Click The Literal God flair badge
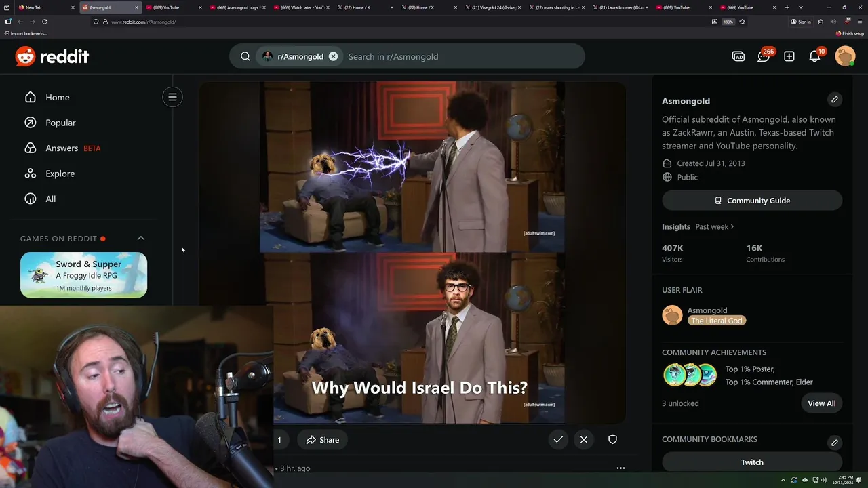The width and height of the screenshot is (868, 488). 717,321
